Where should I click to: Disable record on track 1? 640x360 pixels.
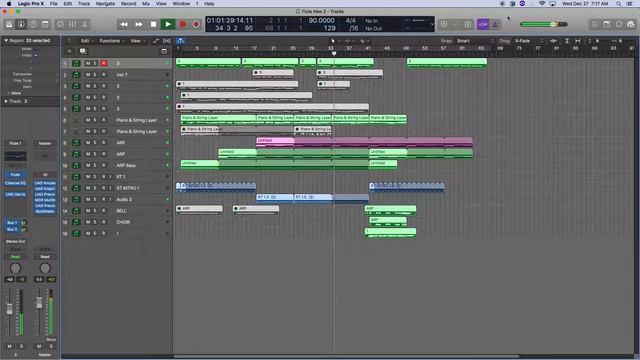tap(104, 63)
